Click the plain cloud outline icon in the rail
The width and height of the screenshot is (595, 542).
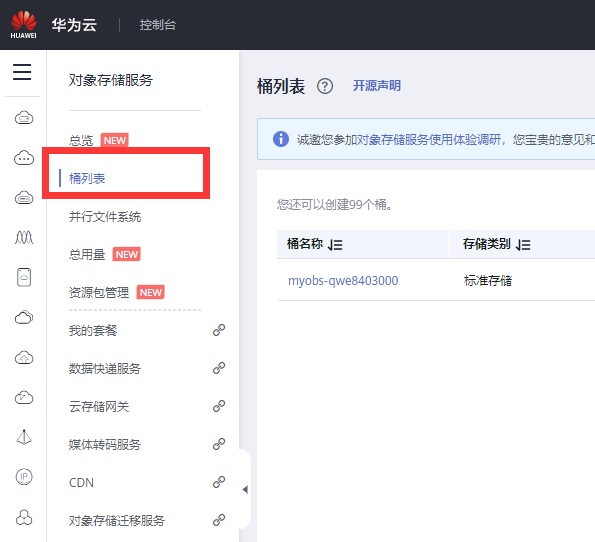pos(24,317)
